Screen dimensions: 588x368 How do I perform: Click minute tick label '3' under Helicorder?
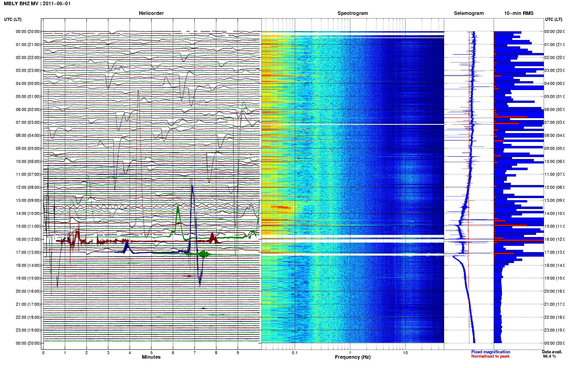108,353
